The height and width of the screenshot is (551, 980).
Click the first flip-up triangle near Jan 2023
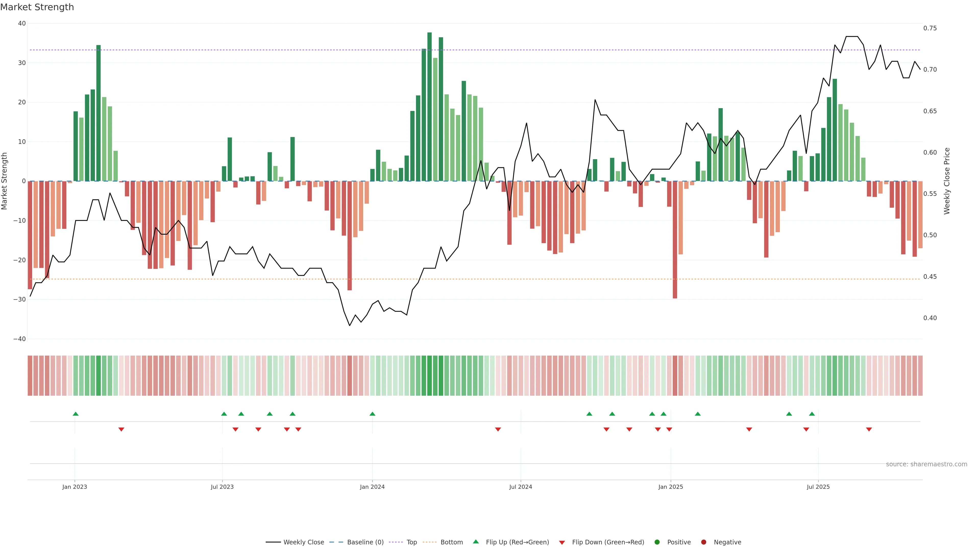(76, 414)
